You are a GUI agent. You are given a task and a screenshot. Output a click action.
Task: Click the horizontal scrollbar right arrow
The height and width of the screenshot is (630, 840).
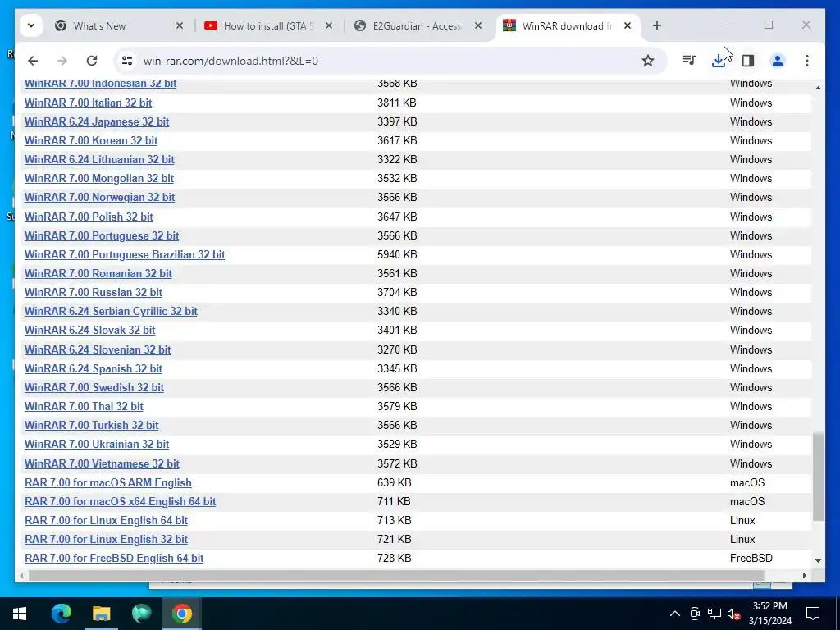[x=804, y=575]
